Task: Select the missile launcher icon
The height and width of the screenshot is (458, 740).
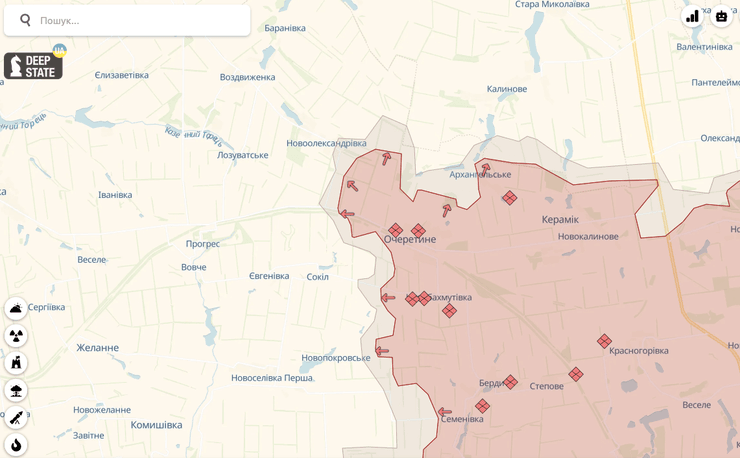Action: tap(16, 418)
